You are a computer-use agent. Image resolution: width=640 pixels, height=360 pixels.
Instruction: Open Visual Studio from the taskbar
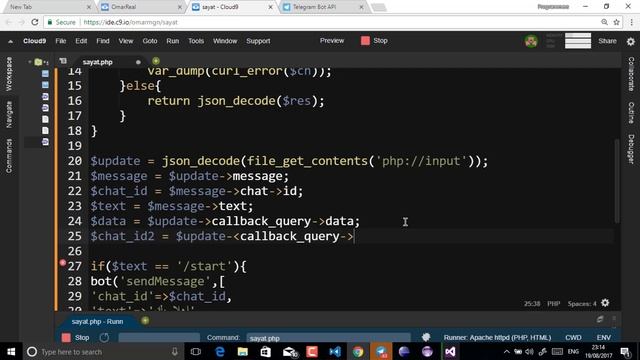coord(450,351)
